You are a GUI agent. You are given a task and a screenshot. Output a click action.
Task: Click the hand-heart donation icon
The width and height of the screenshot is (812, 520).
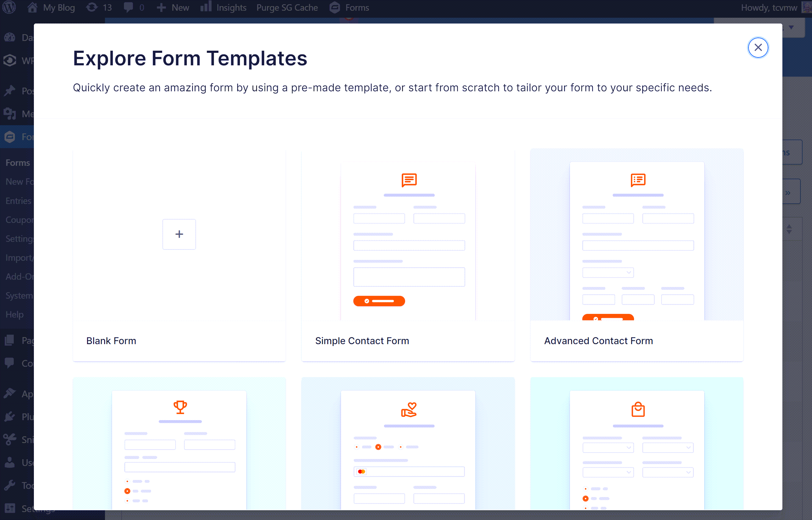(x=409, y=409)
